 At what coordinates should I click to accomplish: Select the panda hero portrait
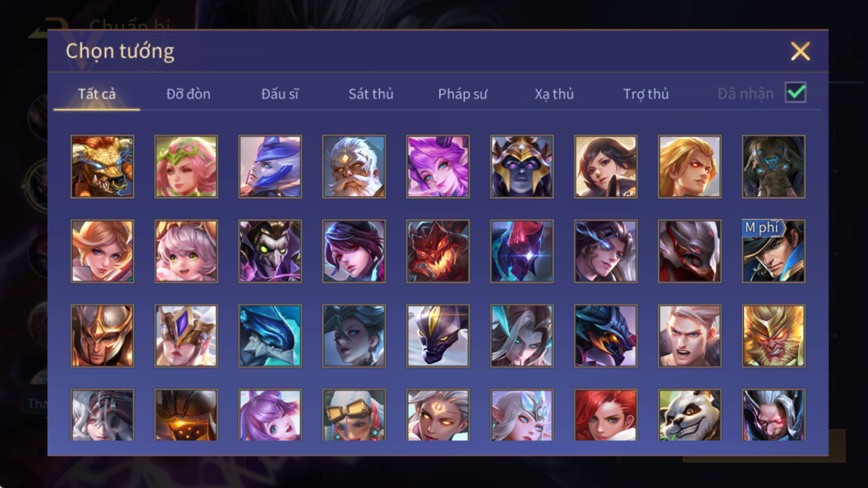click(689, 415)
